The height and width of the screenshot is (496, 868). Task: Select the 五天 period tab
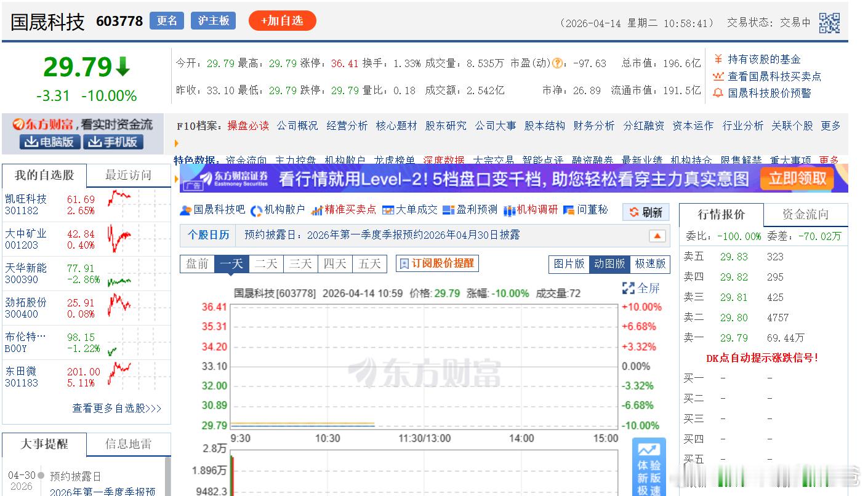point(370,264)
